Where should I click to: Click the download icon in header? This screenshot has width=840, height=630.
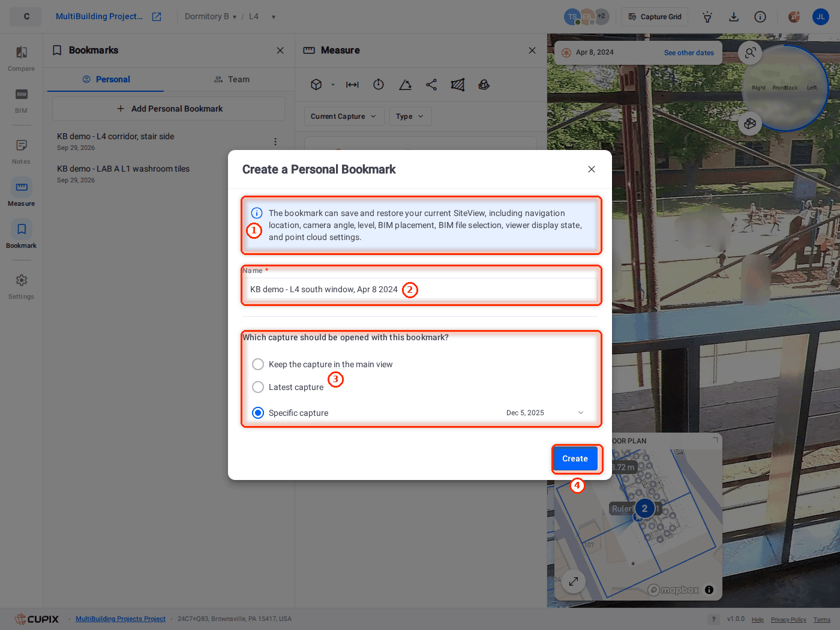click(734, 17)
